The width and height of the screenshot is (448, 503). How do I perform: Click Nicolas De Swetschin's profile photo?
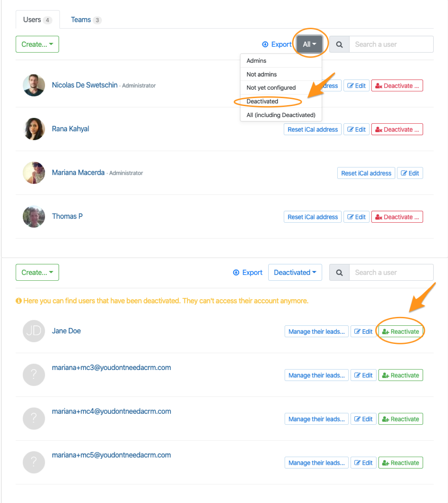(x=34, y=85)
